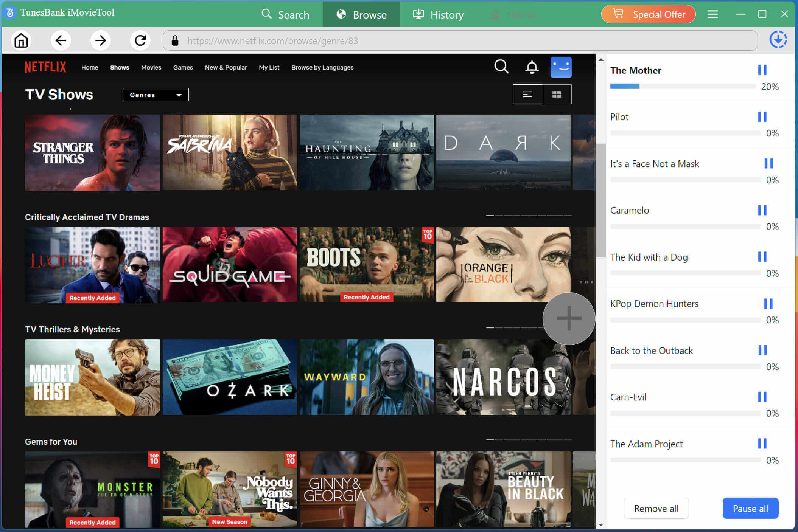The height and width of the screenshot is (532, 798).
Task: Click the Remove all button
Action: point(656,508)
